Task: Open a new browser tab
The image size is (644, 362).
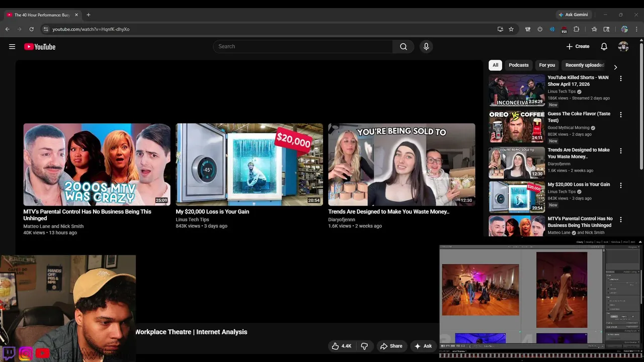Action: click(x=88, y=15)
